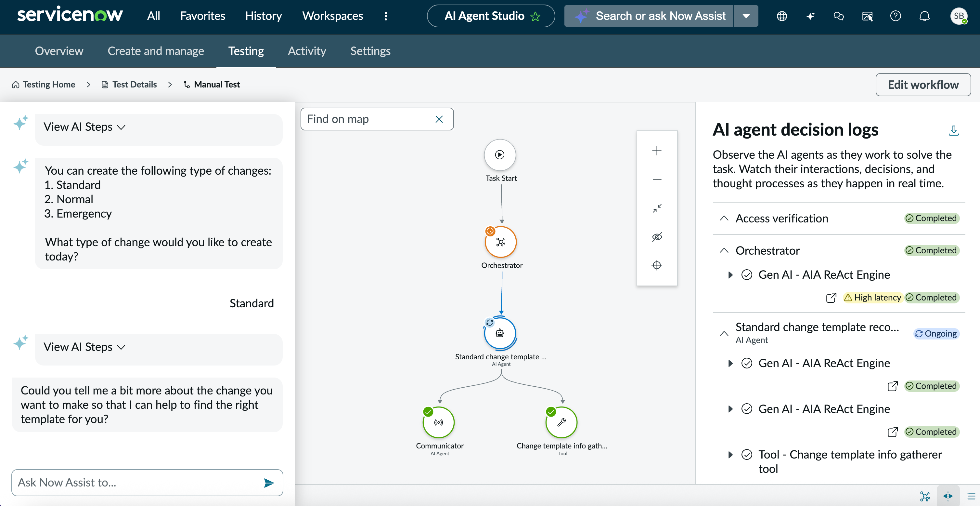
Task: Click the Search or ask Now Assist field
Action: coord(649,16)
